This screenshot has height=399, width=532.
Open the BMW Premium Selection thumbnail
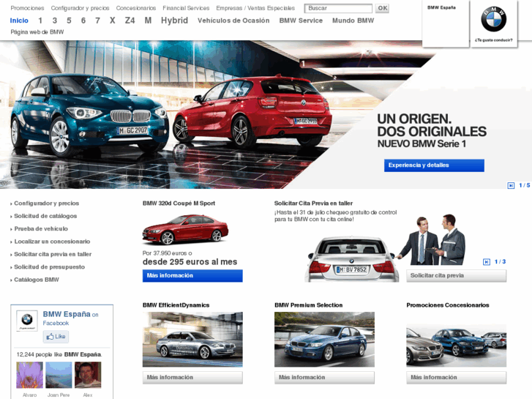click(x=324, y=340)
